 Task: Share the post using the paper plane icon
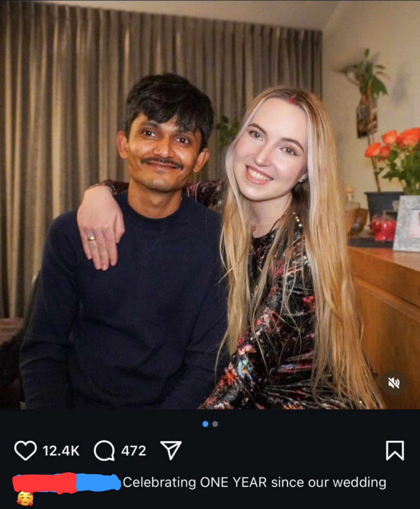[171, 450]
